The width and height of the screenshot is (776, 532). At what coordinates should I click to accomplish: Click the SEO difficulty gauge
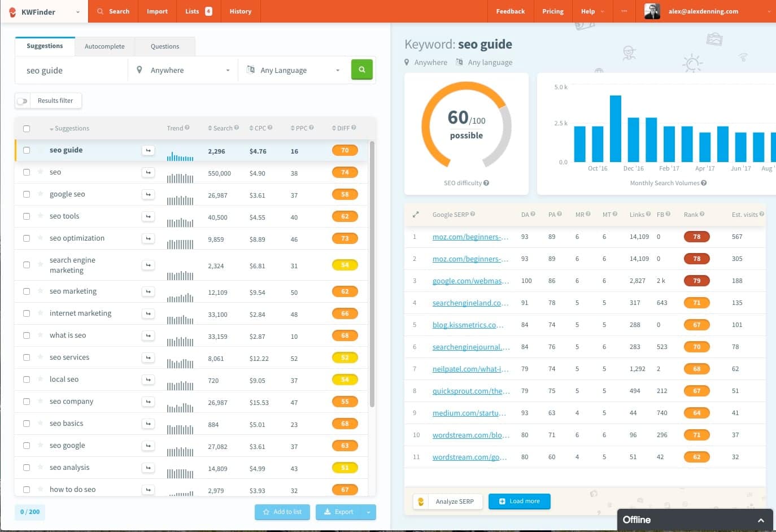466,124
